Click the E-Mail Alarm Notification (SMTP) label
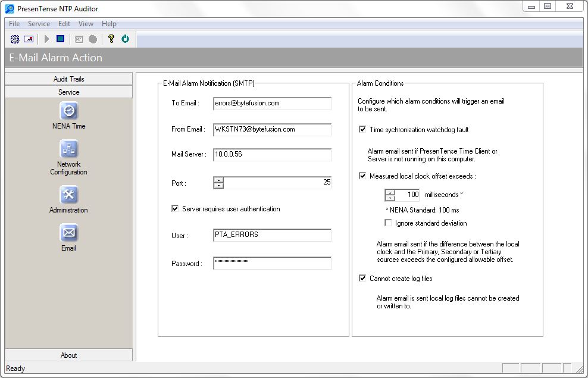This screenshot has width=588, height=378. point(209,83)
